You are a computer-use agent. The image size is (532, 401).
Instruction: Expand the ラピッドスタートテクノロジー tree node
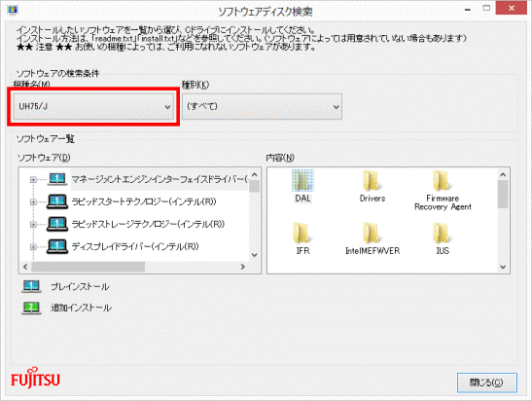[33, 202]
